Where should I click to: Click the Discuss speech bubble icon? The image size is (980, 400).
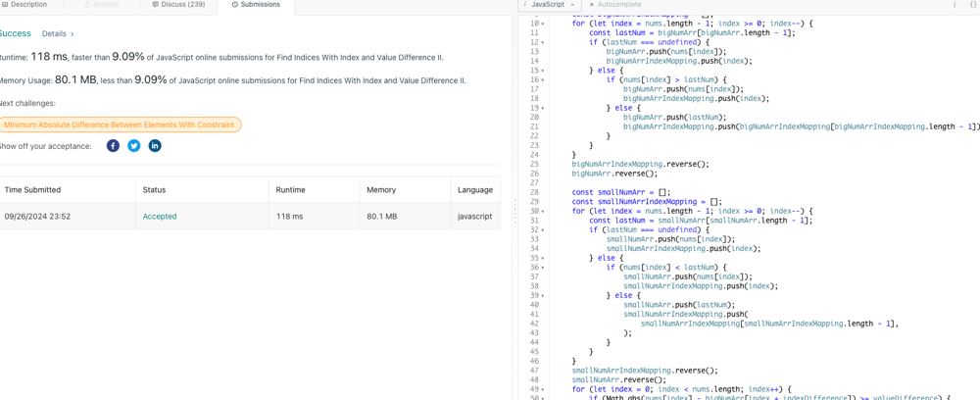click(x=156, y=5)
